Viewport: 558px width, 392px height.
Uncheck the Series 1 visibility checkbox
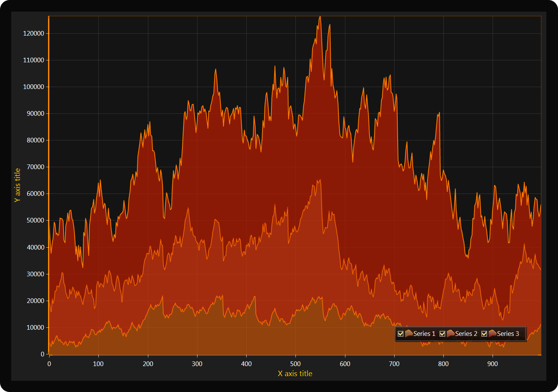(x=400, y=334)
